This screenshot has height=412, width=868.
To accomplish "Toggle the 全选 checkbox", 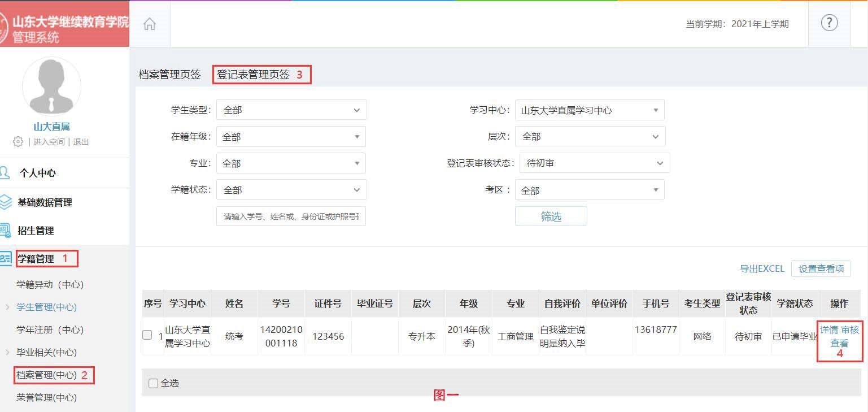I will pos(153,384).
